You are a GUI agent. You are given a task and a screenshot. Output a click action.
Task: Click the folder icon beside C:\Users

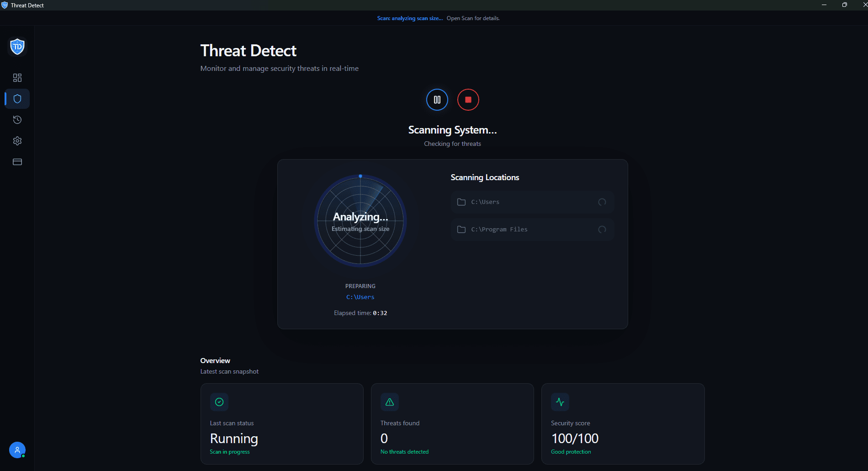461,202
